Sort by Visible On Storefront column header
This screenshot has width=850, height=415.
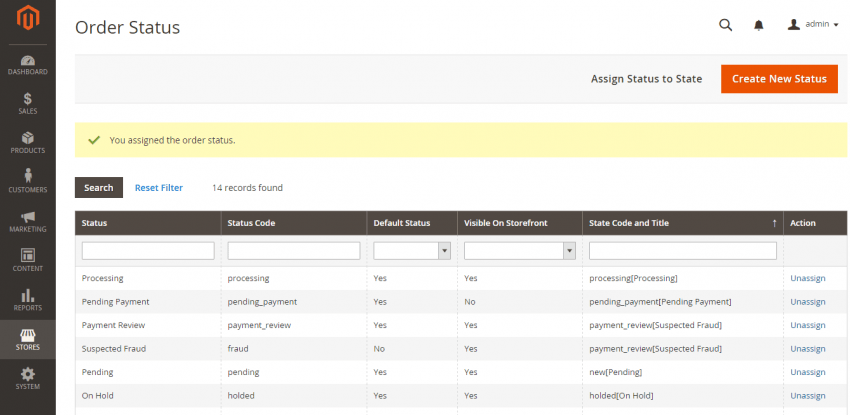[520, 223]
